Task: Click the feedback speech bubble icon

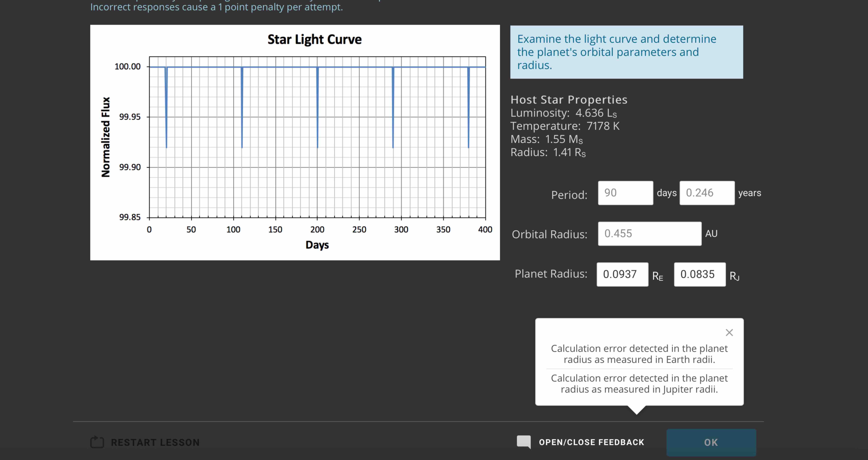Action: 524,442
